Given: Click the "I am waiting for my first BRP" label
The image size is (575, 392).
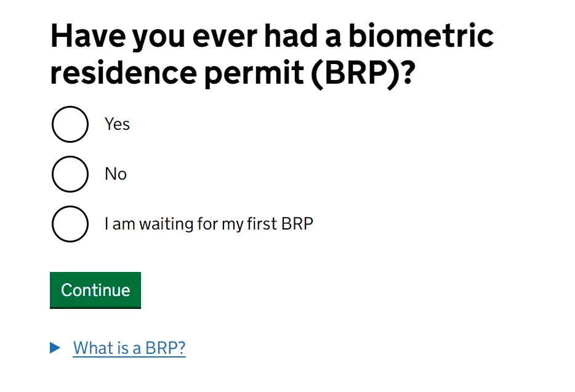Looking at the screenshot, I should pyautogui.click(x=209, y=224).
